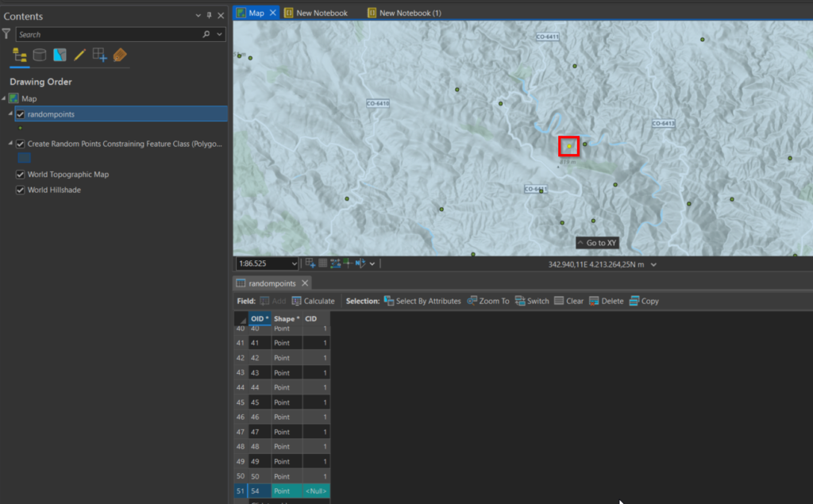Open List By Editing view
The width and height of the screenshot is (813, 504).
78,55
